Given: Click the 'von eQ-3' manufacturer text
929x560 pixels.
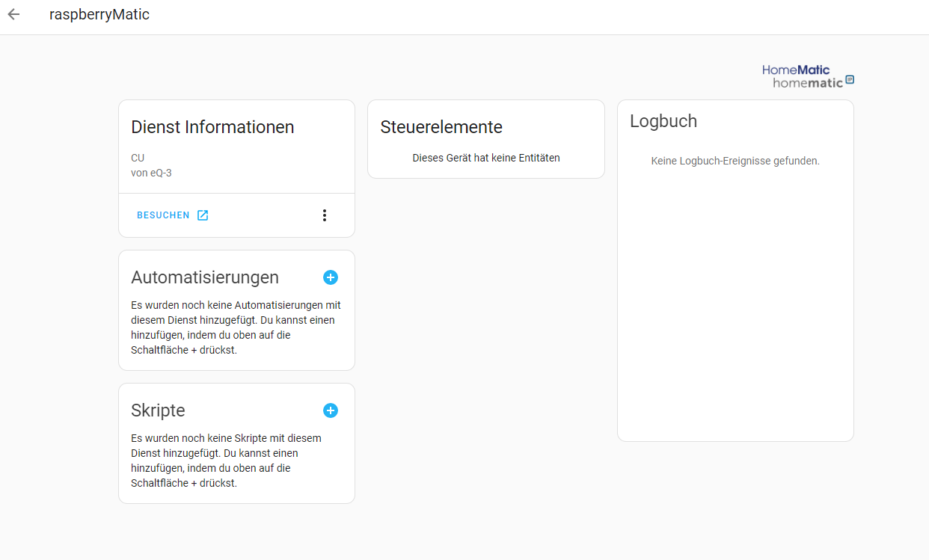Looking at the screenshot, I should tap(151, 173).
